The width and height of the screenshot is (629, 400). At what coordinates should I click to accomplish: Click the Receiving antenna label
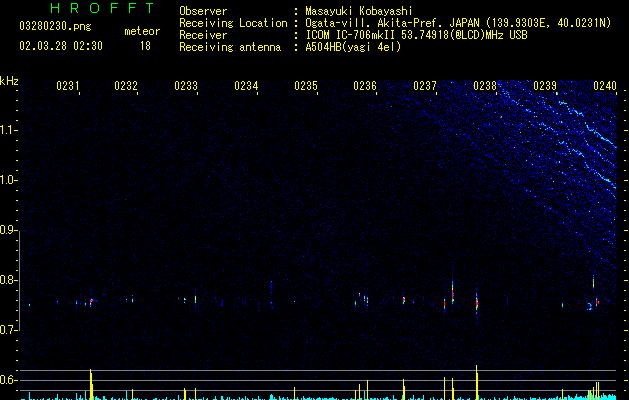pos(230,47)
